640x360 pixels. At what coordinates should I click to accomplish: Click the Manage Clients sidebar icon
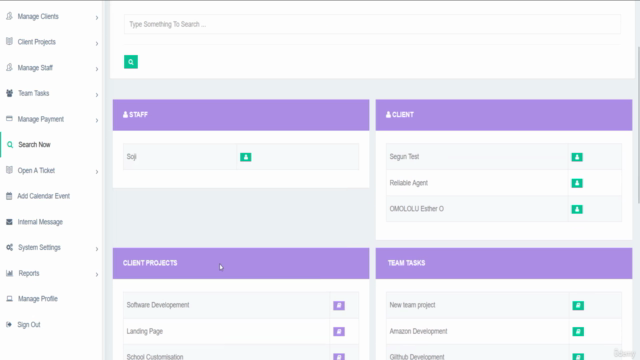click(9, 16)
